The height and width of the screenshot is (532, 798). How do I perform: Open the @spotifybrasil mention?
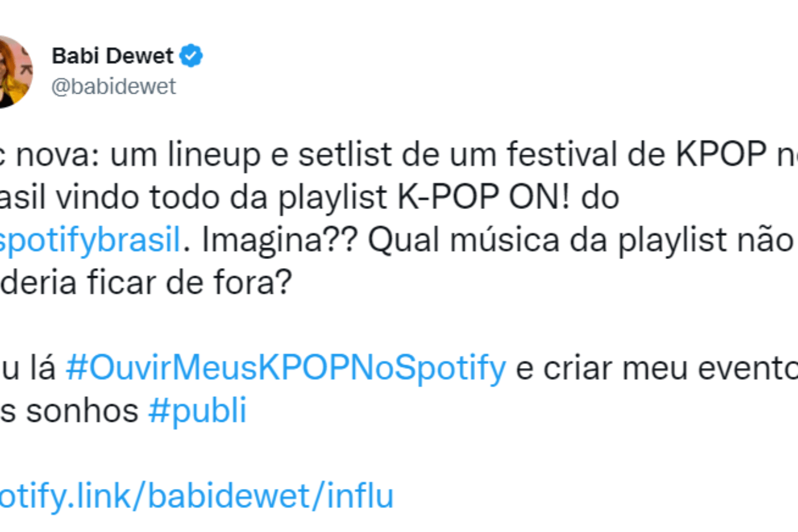coord(88,238)
